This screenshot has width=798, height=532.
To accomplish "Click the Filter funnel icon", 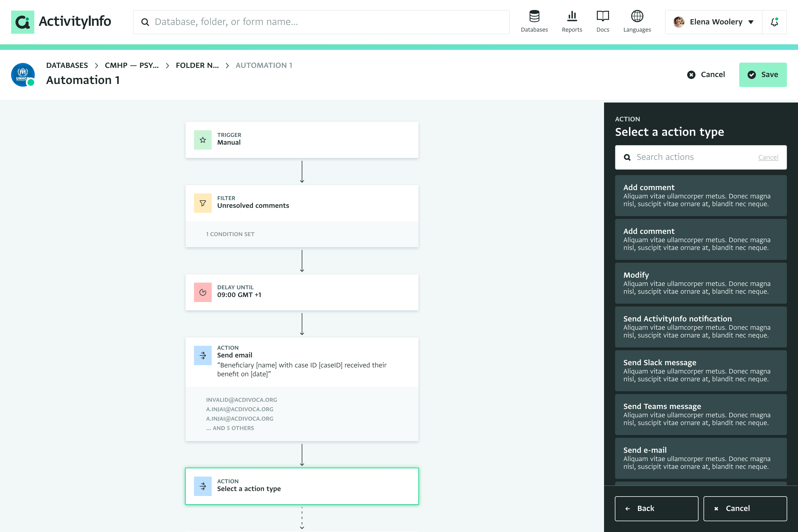I will [203, 203].
